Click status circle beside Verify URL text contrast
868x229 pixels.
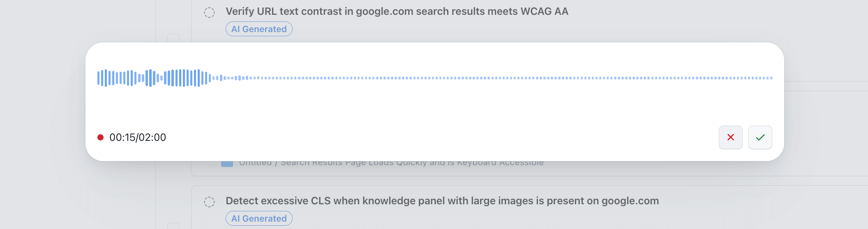[x=209, y=12]
